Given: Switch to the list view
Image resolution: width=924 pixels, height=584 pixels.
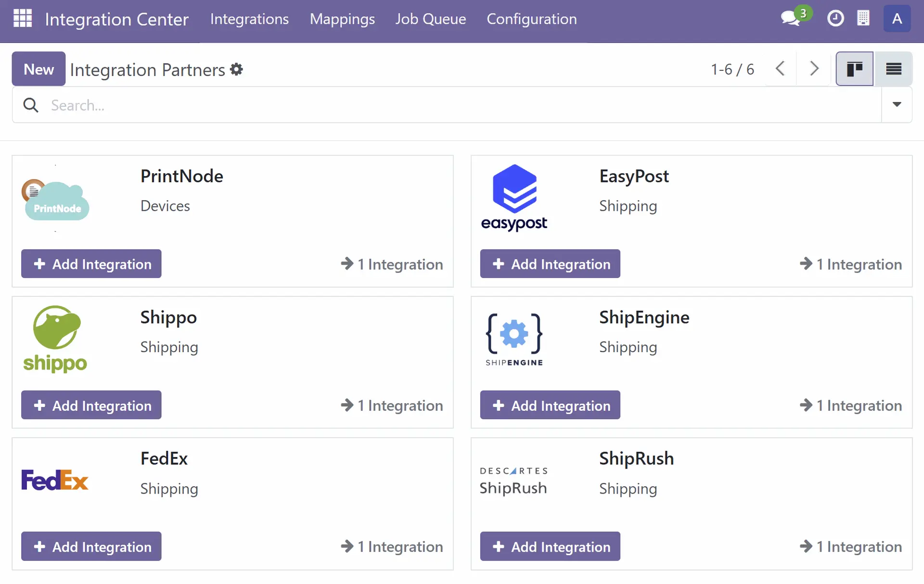Looking at the screenshot, I should tap(893, 69).
